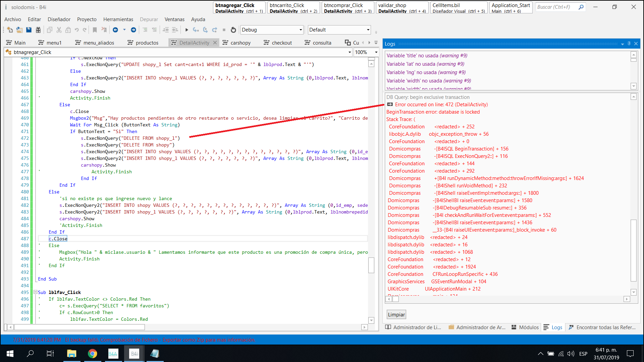Click the Navigate Forward blue arrow

(x=133, y=30)
